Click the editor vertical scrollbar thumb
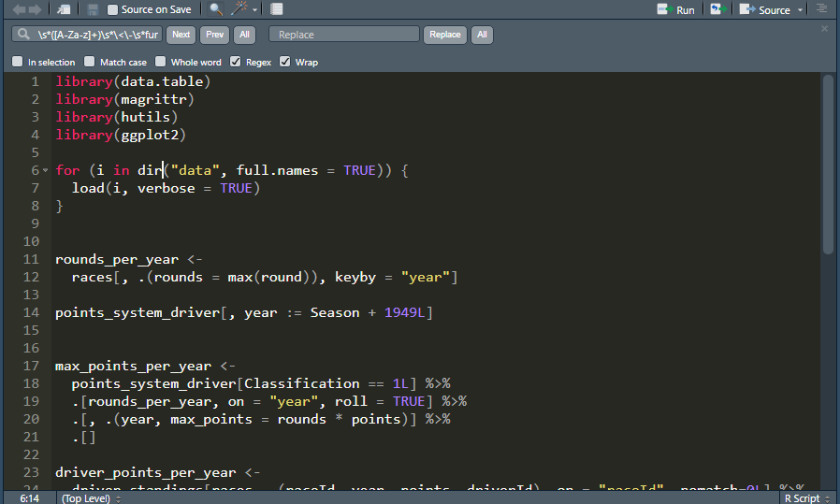 coord(828,164)
